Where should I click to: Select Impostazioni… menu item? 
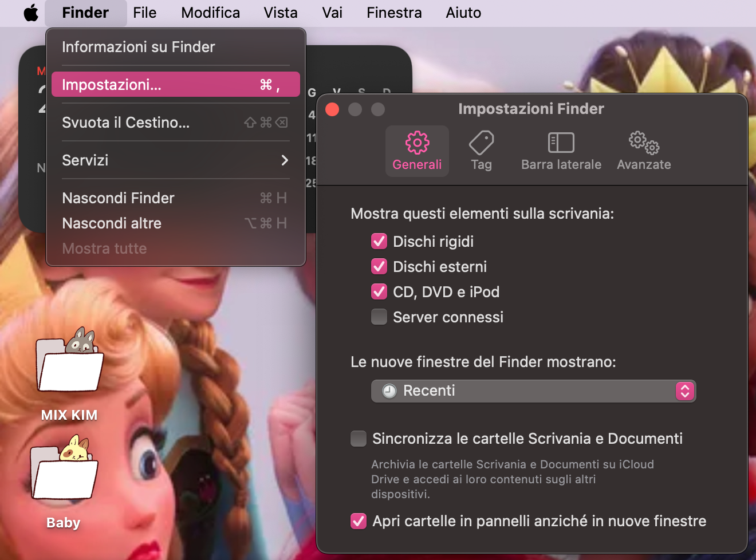click(176, 85)
